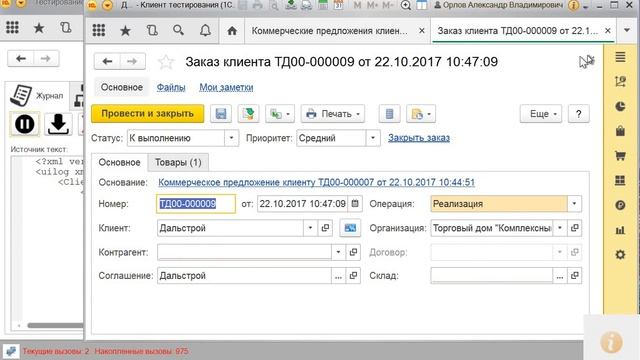Open the Соглашение record icon
The width and height of the screenshot is (640, 360).
(353, 276)
